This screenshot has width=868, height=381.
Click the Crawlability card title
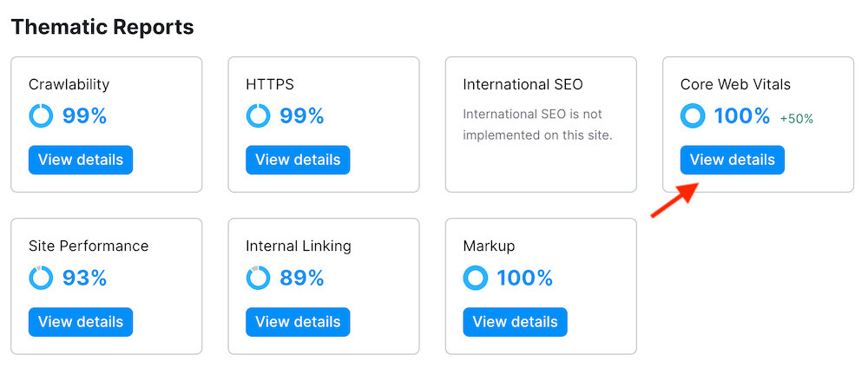tap(69, 84)
